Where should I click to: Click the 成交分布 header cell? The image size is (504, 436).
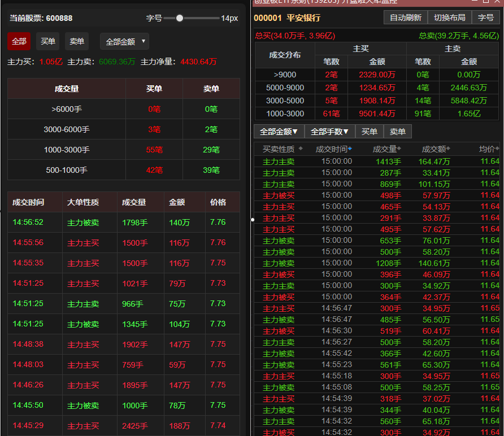point(285,55)
